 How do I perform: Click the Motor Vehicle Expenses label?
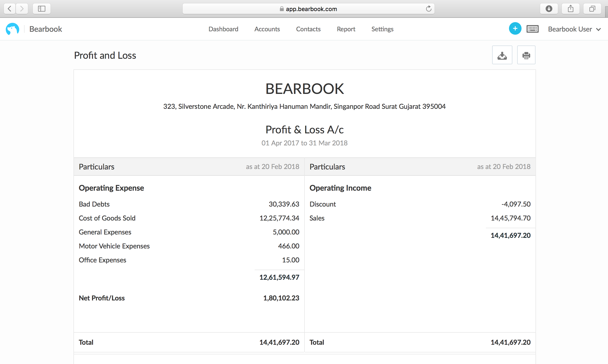[x=114, y=246]
